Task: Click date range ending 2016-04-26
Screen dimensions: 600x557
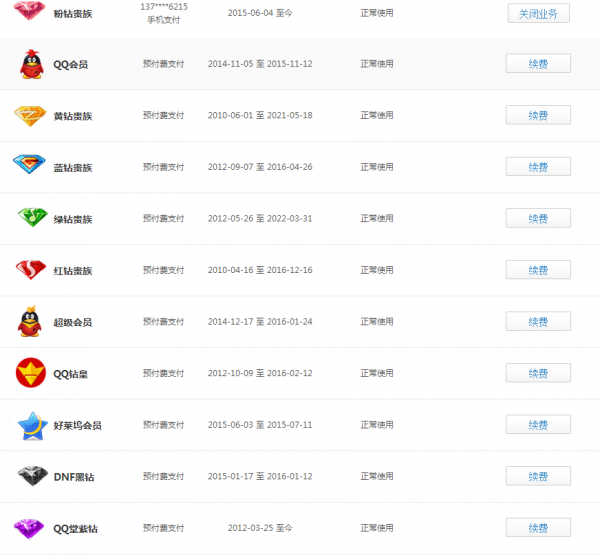Action: [260, 167]
